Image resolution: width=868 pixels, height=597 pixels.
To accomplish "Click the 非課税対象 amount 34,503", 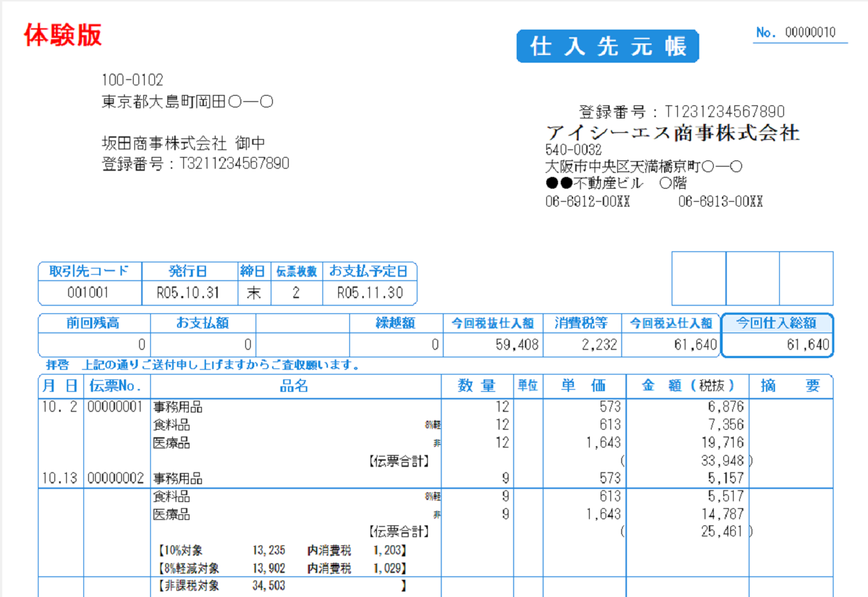I will click(x=269, y=586).
